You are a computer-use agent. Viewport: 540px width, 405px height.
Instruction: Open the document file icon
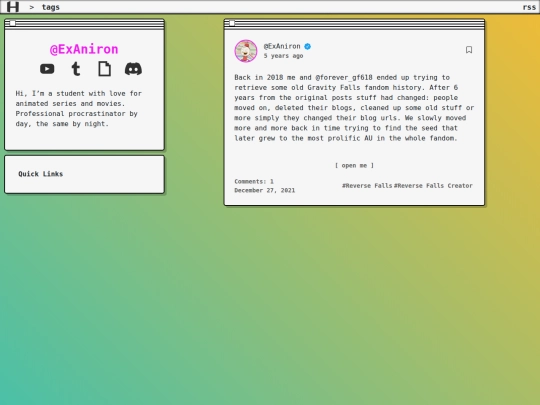104,69
